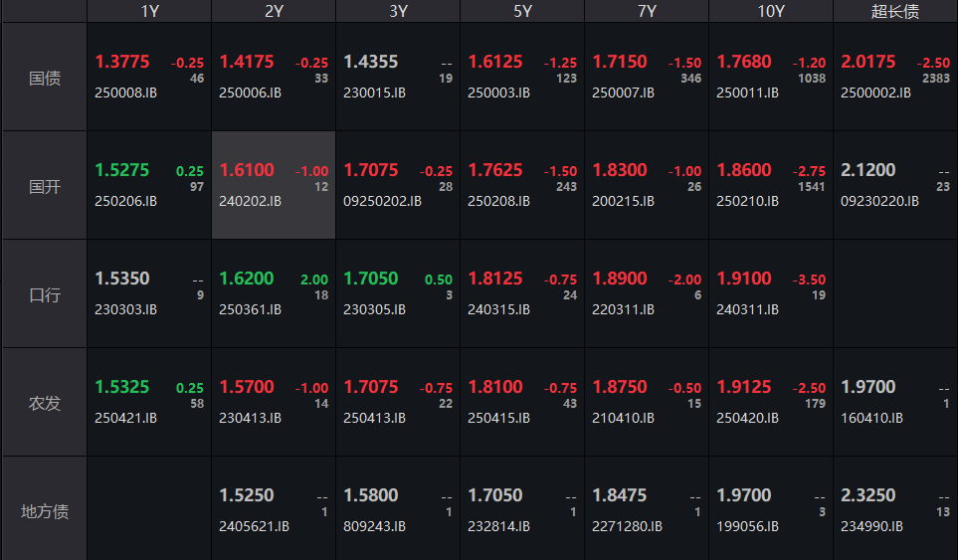The height and width of the screenshot is (560, 958).
Task: Click the 2500002.IB bond code
Action: [x=875, y=93]
